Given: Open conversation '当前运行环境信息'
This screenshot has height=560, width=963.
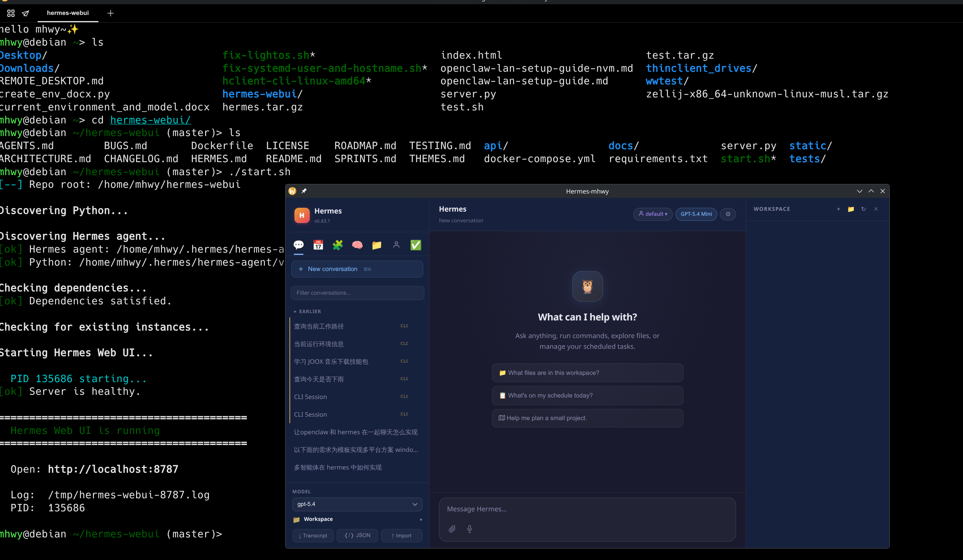Looking at the screenshot, I should coord(357,344).
